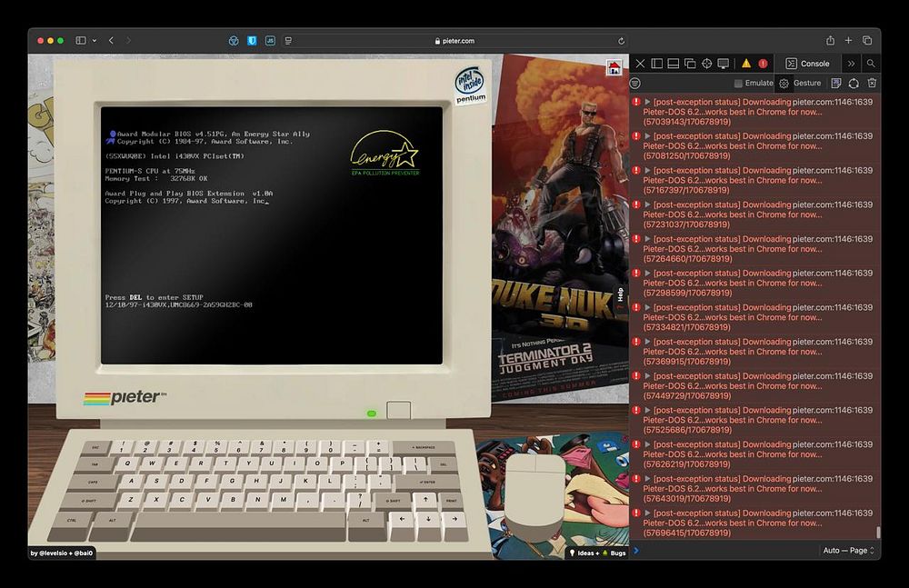Screen dimensions: 909x588
Task: Start element selection with the crosshair icon
Action: (706, 64)
